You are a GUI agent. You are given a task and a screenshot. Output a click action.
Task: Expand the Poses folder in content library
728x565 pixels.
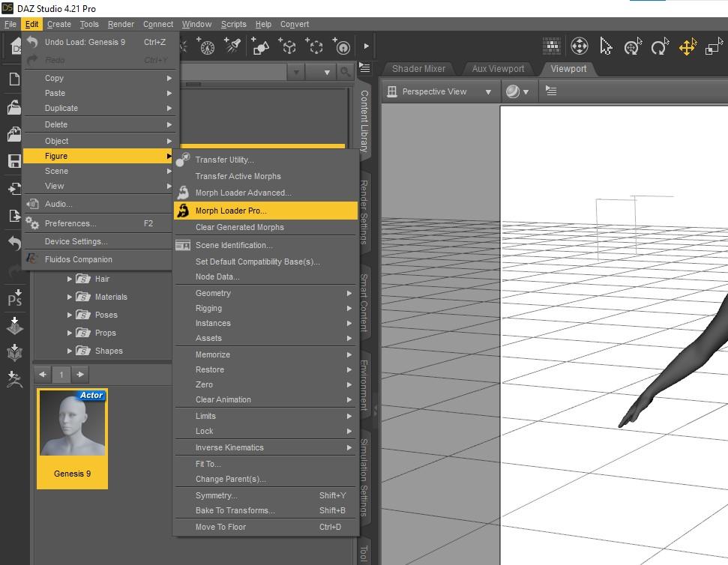pyautogui.click(x=70, y=315)
